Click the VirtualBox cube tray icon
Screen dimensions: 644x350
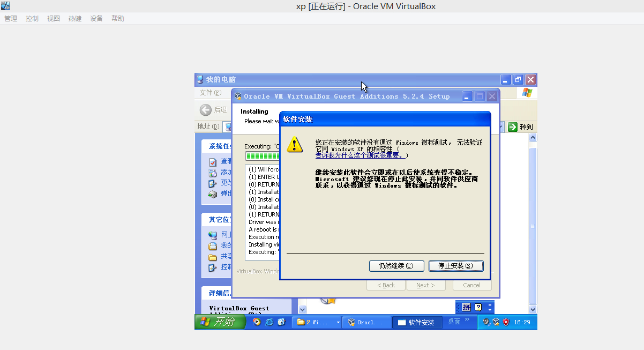[x=496, y=322]
